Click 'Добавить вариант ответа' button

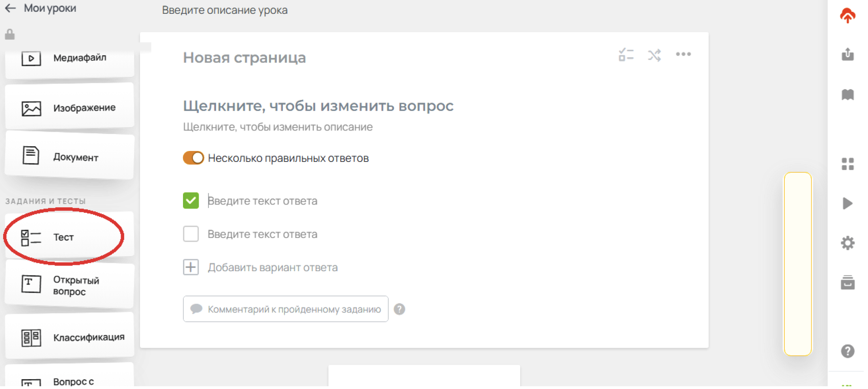click(272, 268)
